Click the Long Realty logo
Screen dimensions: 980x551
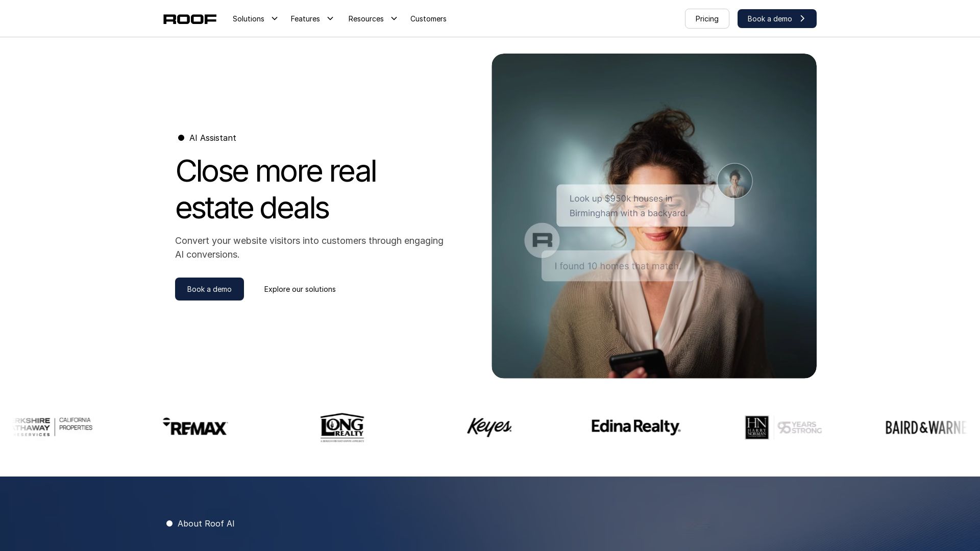coord(342,427)
